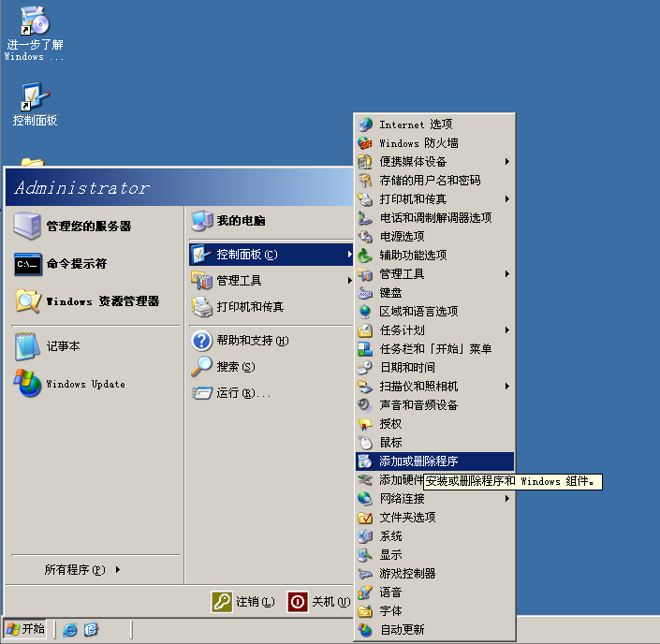Open 进一步了解 Windows desktop shortcut
Image resolution: width=660 pixels, height=644 pixels.
click(35, 21)
